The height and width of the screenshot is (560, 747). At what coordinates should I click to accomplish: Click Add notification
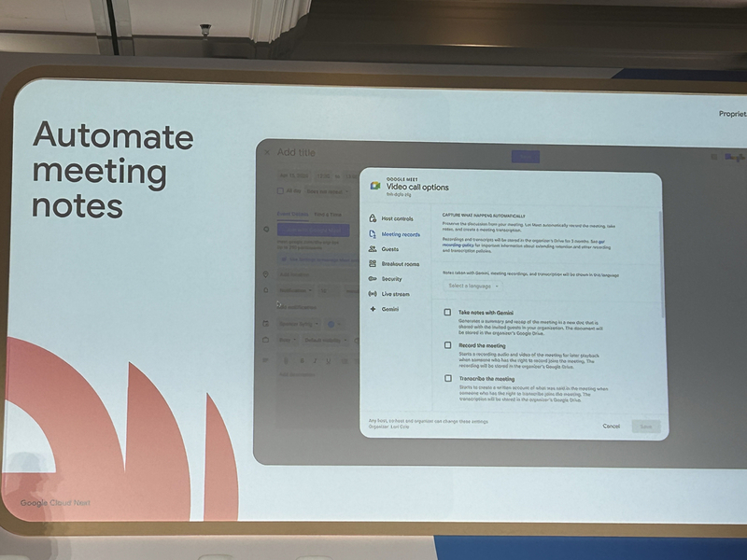click(297, 307)
